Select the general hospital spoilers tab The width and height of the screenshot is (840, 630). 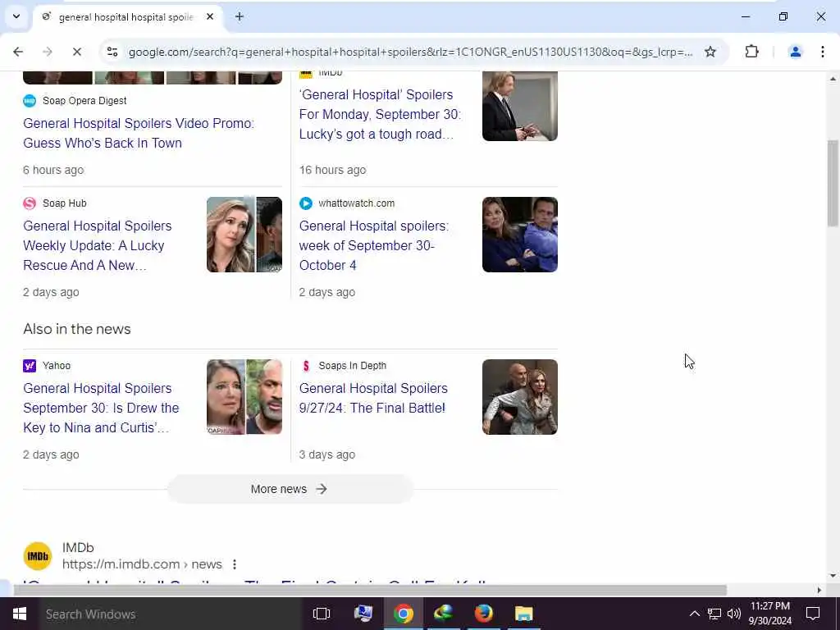[127, 17]
